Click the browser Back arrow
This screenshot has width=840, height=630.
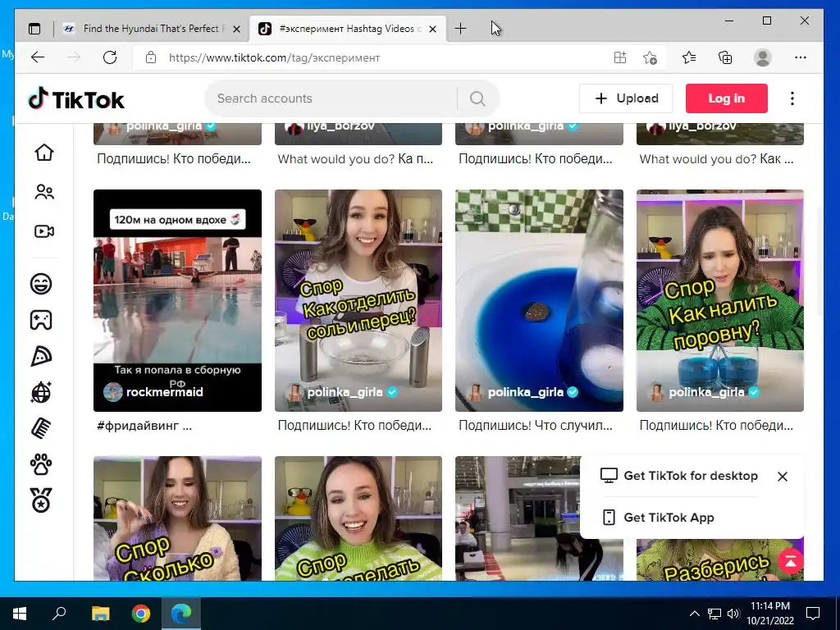pyautogui.click(x=38, y=57)
